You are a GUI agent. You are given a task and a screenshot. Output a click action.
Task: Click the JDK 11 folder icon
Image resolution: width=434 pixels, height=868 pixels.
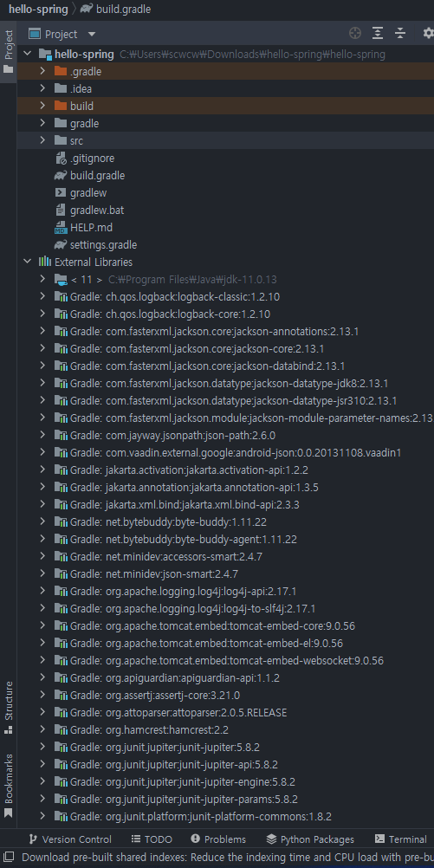(61, 280)
